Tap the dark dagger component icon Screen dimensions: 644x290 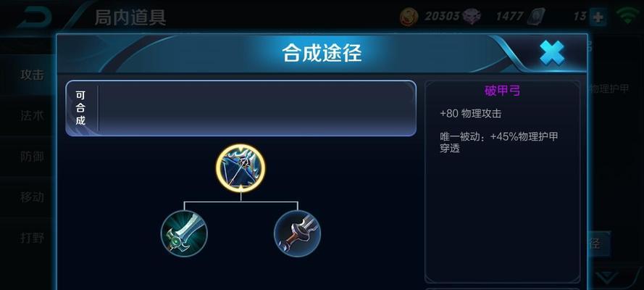[297, 233]
